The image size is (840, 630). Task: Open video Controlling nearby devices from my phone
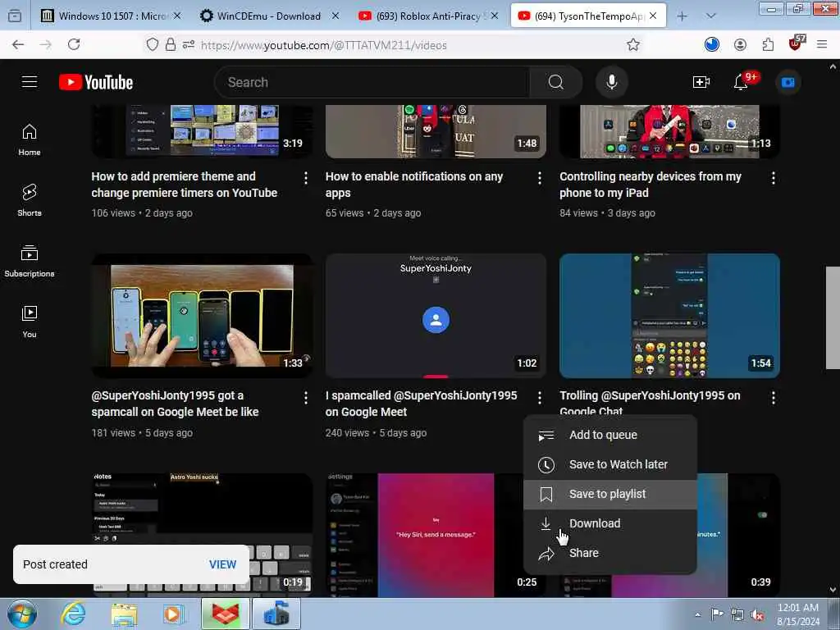coord(651,185)
